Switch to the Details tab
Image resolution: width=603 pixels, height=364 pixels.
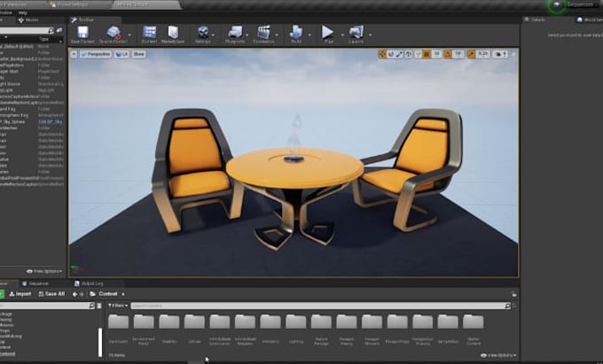535,19
